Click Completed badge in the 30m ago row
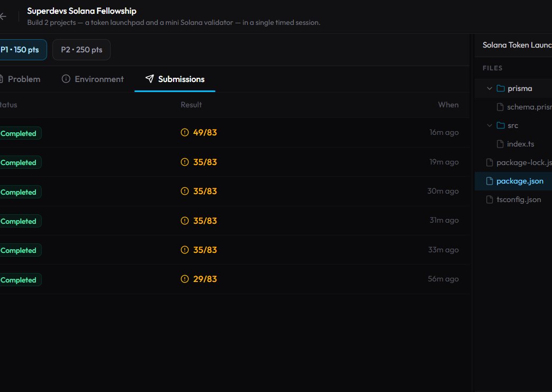The width and height of the screenshot is (552, 392). 21,192
